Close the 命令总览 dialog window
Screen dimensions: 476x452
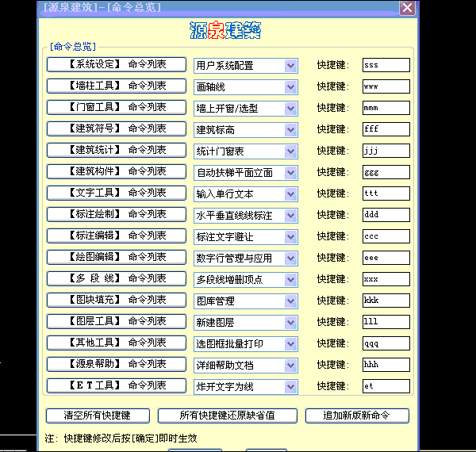coord(406,8)
